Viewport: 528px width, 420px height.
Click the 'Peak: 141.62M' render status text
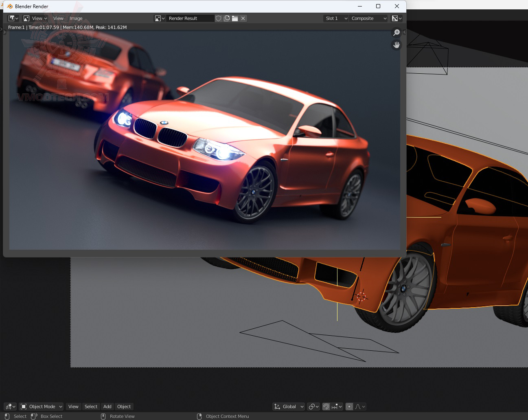click(111, 27)
